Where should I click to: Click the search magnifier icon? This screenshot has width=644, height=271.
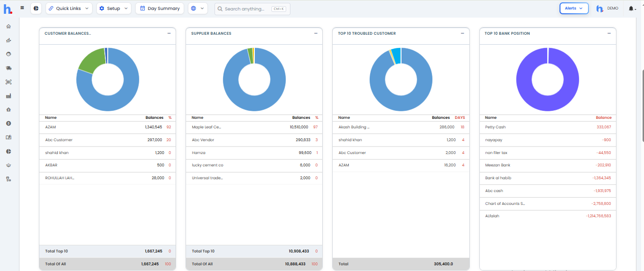[x=220, y=9]
